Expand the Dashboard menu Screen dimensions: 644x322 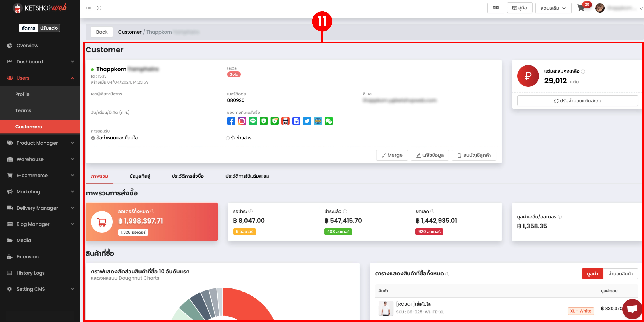tap(40, 62)
